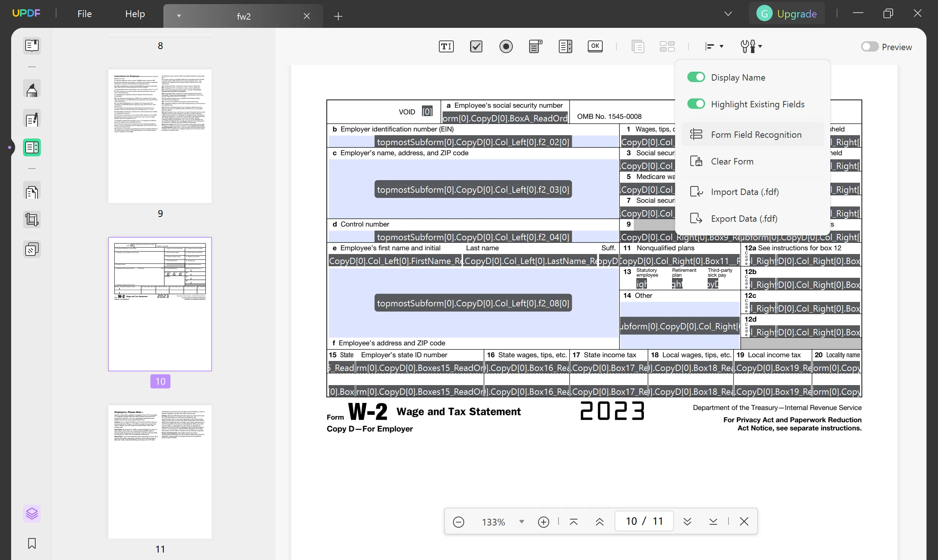Image resolution: width=938 pixels, height=560 pixels.
Task: Click the radio button form field tool
Action: tap(506, 46)
